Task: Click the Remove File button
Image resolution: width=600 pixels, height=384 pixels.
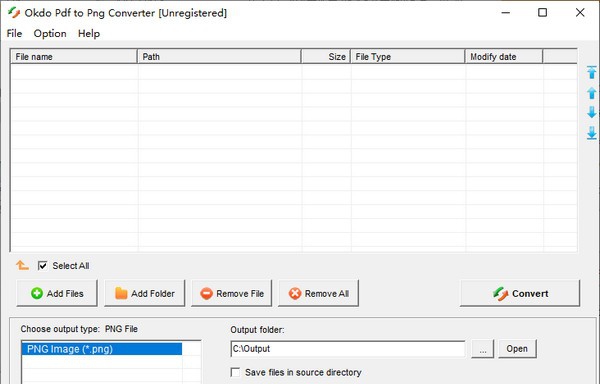Action: (x=232, y=293)
